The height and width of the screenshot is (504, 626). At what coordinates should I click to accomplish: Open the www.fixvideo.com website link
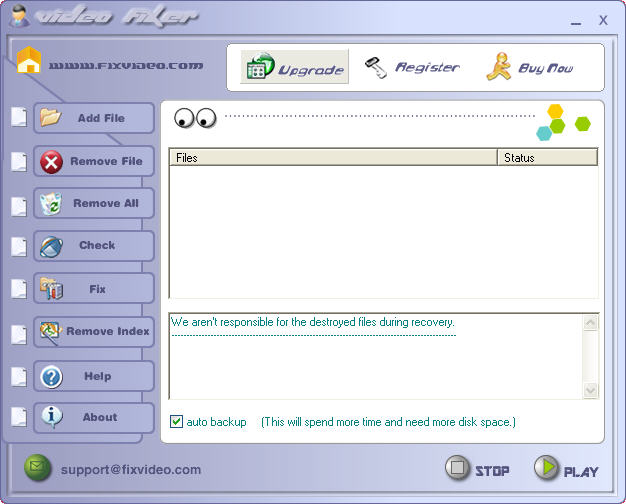[126, 65]
